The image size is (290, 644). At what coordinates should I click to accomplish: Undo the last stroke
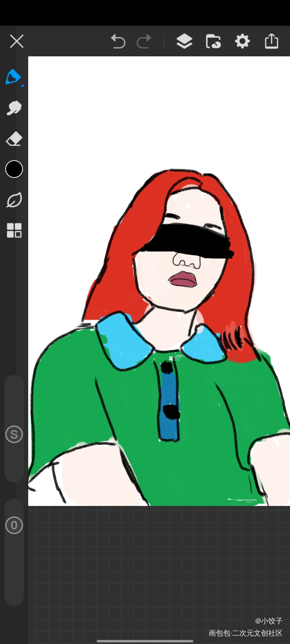[x=118, y=41]
